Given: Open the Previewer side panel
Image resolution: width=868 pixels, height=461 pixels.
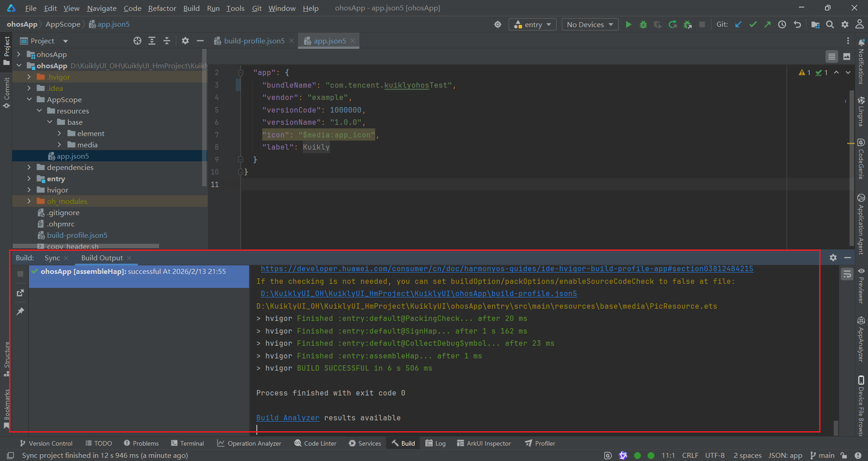Looking at the screenshot, I should 861,286.
